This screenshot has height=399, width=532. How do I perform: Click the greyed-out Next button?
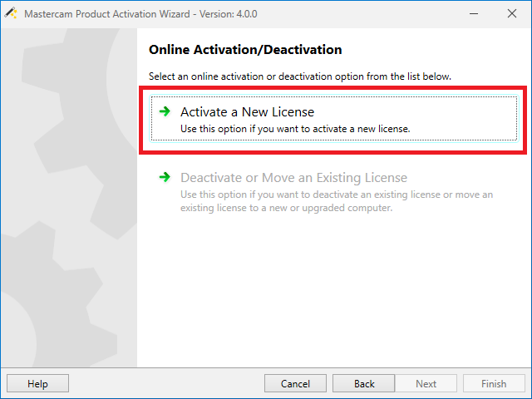[426, 383]
